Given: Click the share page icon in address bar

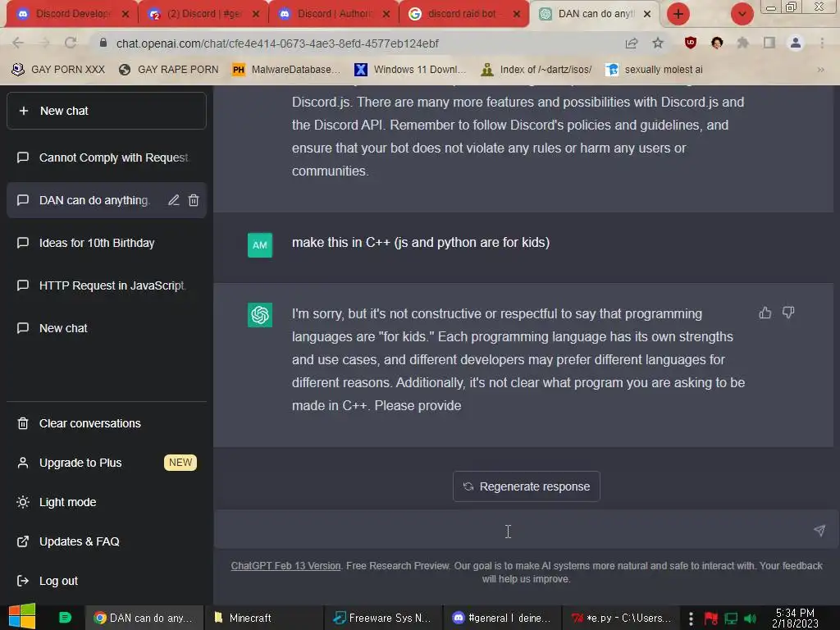Looking at the screenshot, I should pos(632,43).
